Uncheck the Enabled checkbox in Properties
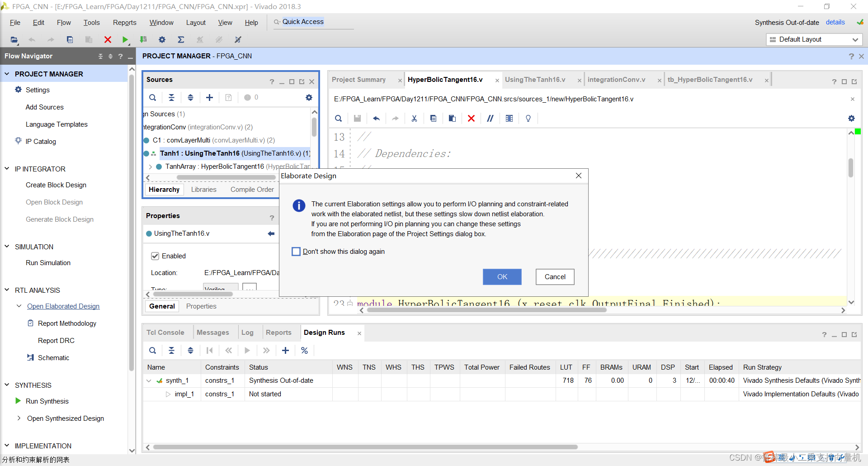 155,256
